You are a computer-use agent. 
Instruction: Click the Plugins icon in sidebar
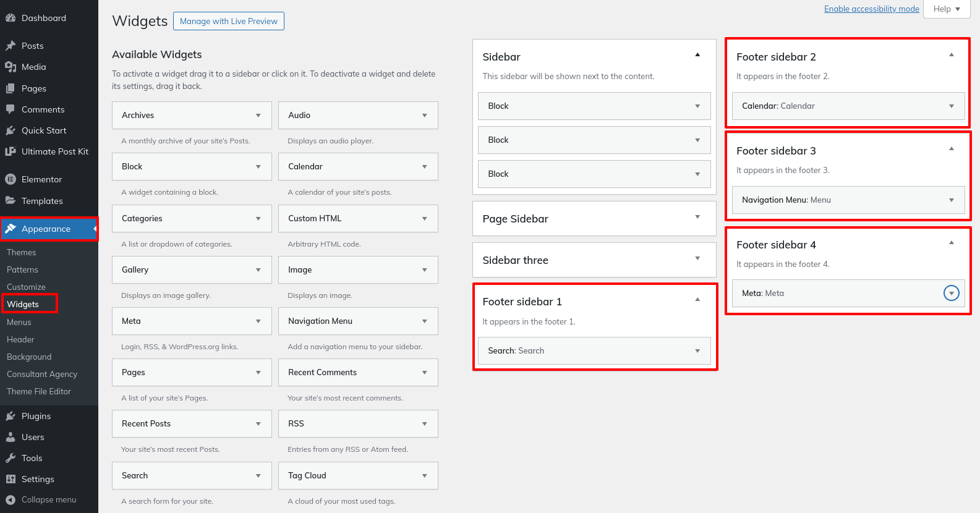[x=10, y=416]
